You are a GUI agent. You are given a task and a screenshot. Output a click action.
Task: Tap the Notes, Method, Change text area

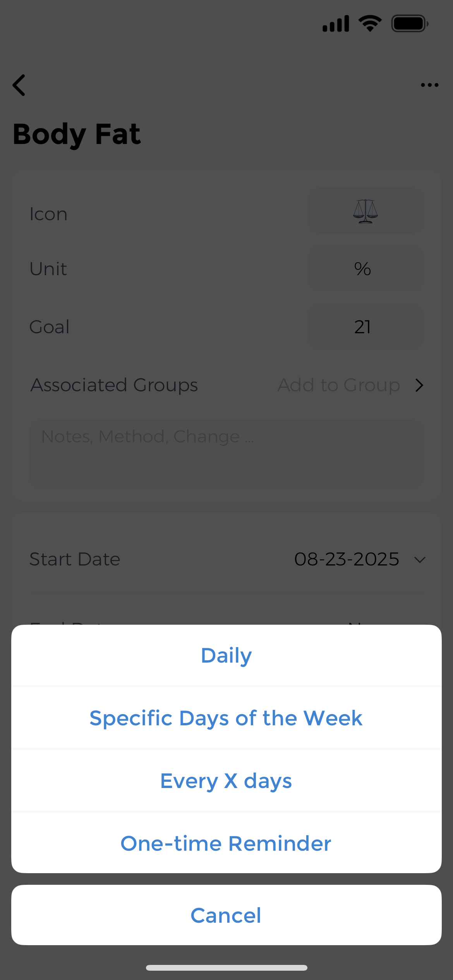[226, 454]
